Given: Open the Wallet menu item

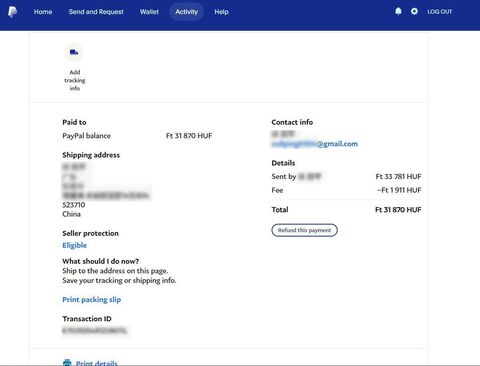Looking at the screenshot, I should 149,12.
